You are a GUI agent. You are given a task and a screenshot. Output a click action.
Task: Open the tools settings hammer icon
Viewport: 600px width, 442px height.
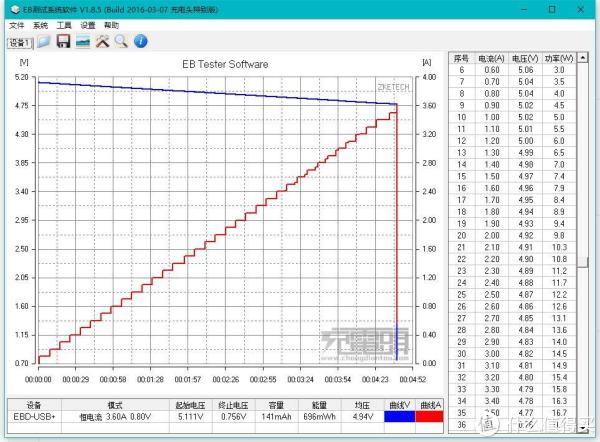pyautogui.click(x=102, y=42)
